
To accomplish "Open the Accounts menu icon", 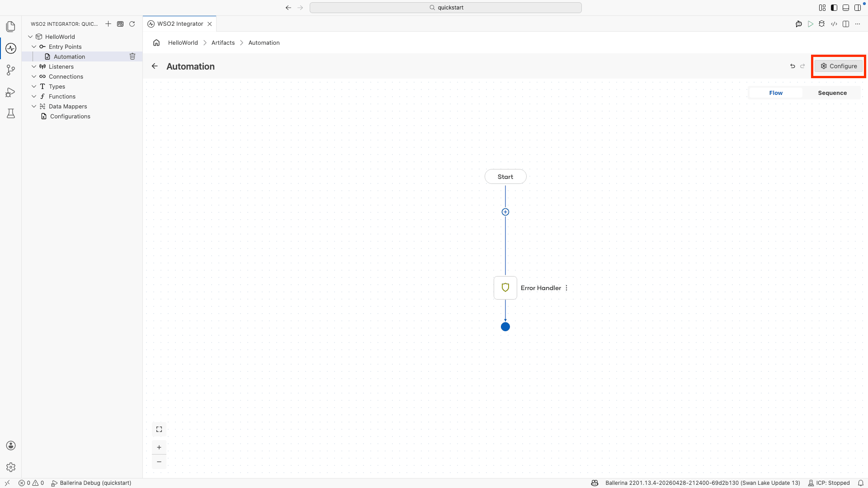I will click(11, 446).
